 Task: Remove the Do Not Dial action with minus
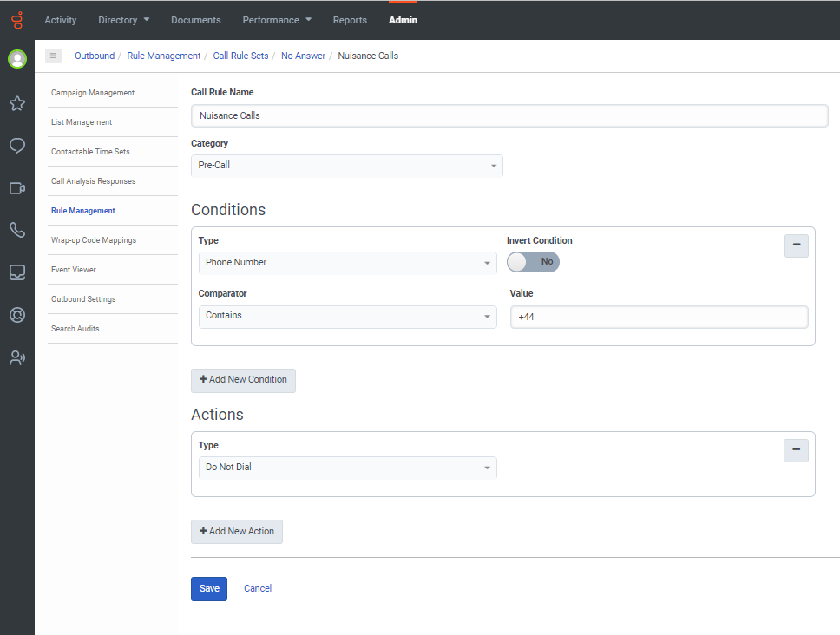coord(796,449)
